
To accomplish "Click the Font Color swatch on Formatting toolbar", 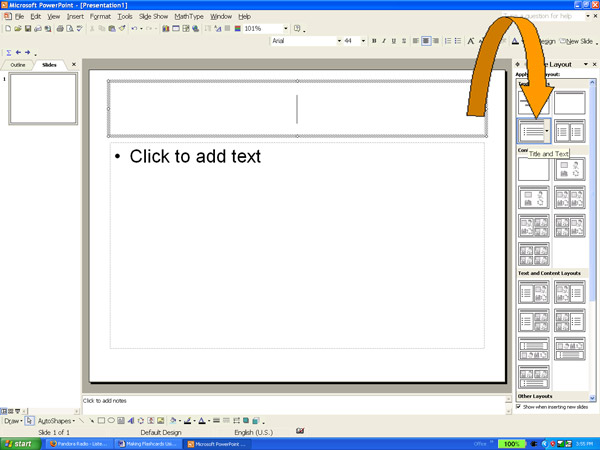I will tap(515, 41).
